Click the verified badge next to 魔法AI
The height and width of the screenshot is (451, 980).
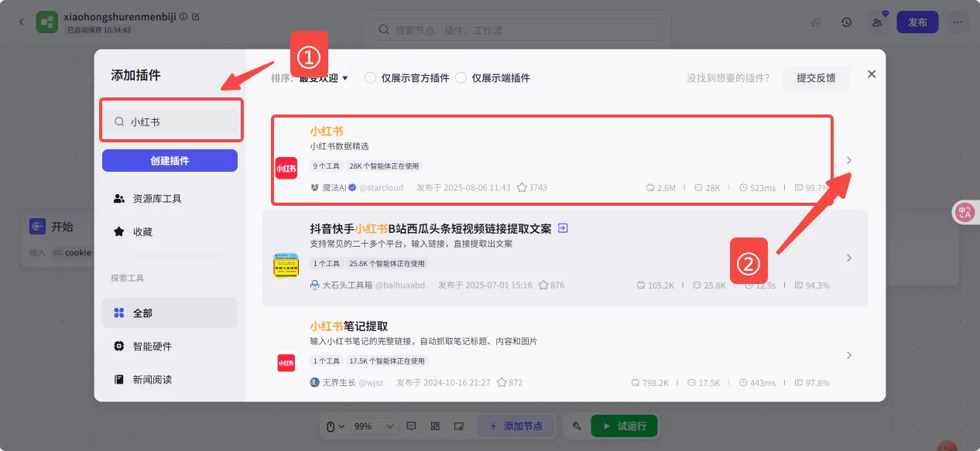point(352,187)
